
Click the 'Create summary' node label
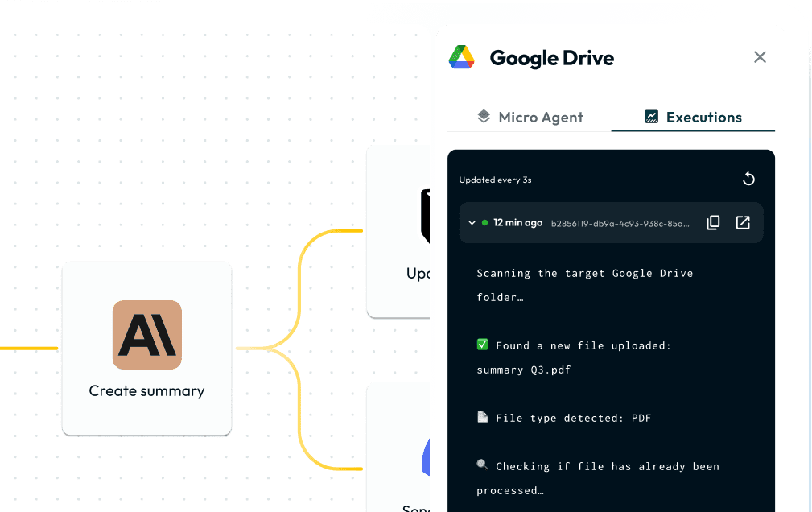tap(146, 390)
